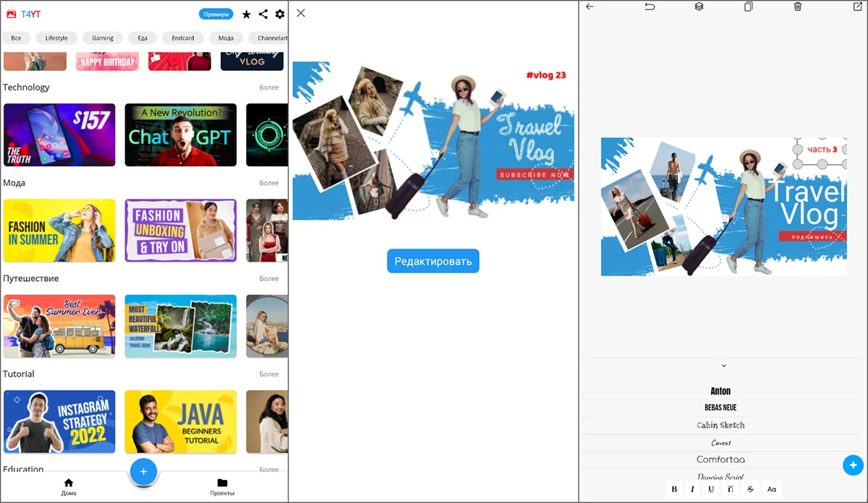Open the Java Beginners Tutorial template
Image resolution: width=868 pixels, height=503 pixels.
click(x=180, y=421)
